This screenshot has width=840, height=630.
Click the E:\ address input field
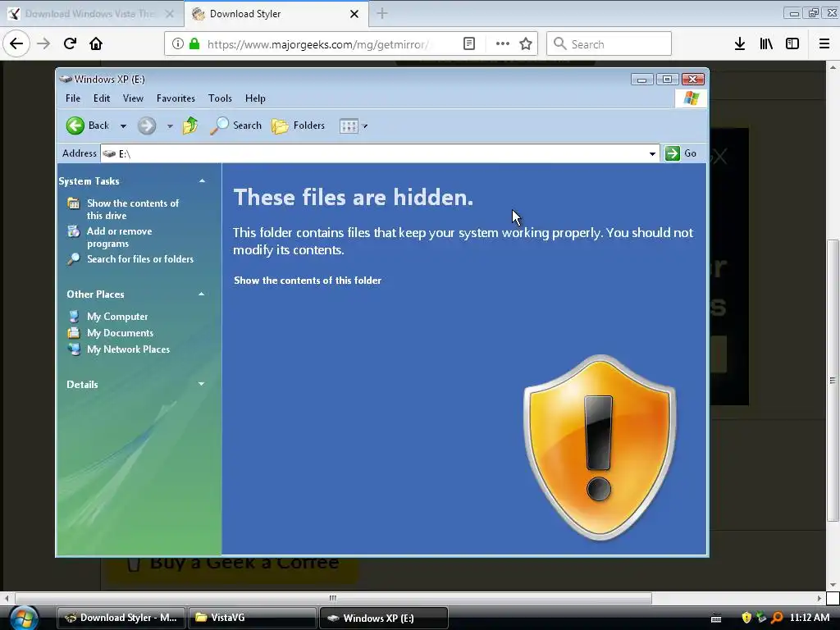[x=380, y=153]
